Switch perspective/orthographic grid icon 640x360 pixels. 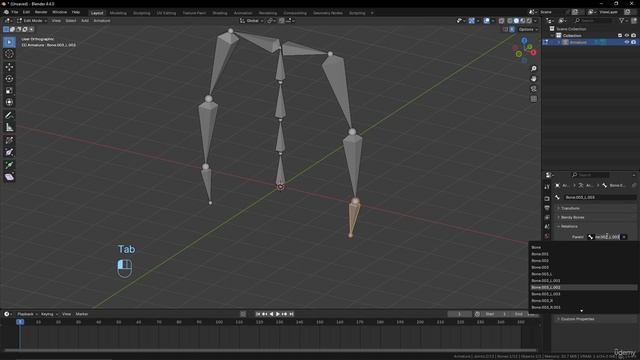(533, 99)
